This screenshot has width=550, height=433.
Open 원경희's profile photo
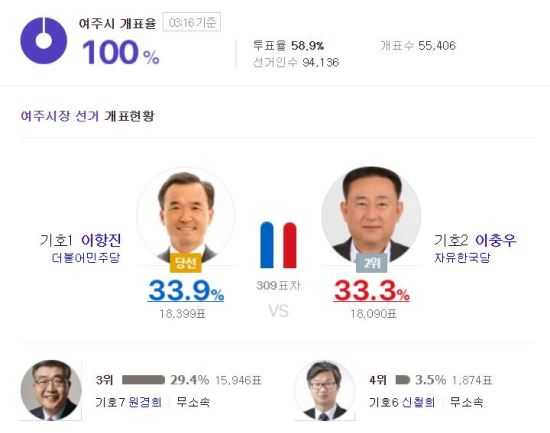point(51,390)
